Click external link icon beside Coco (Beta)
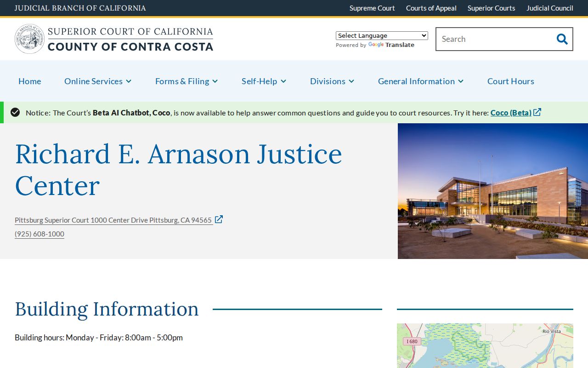This screenshot has height=368, width=588. click(537, 112)
